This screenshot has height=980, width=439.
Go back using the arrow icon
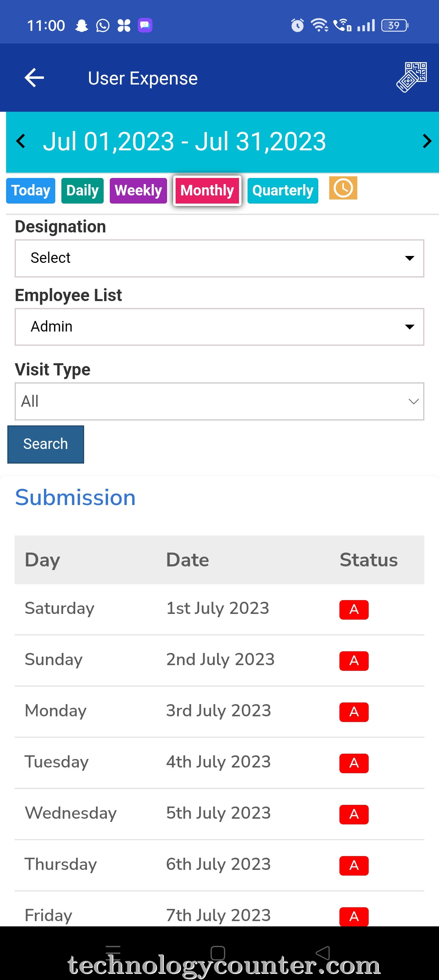tap(34, 78)
